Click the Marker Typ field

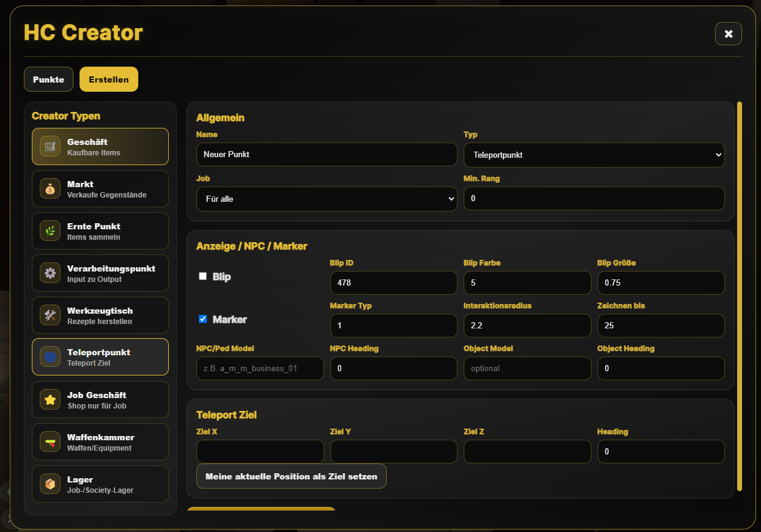(x=393, y=325)
